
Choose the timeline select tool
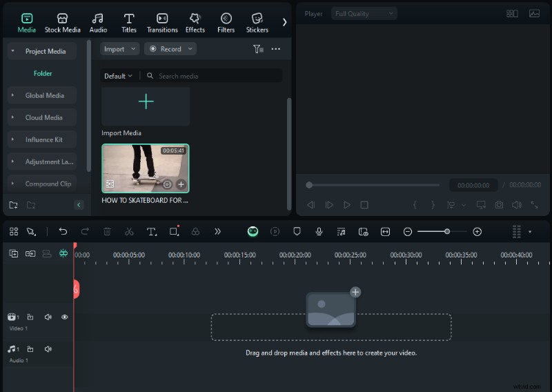[x=31, y=231]
